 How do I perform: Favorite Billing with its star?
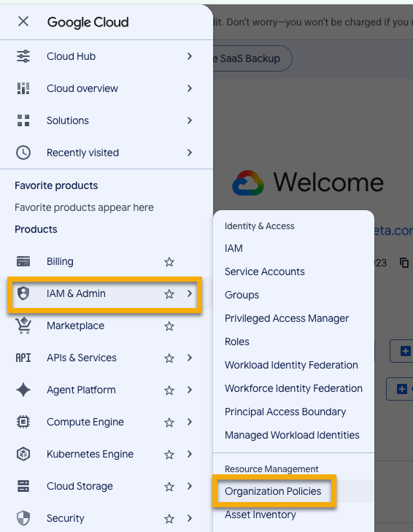tap(169, 262)
